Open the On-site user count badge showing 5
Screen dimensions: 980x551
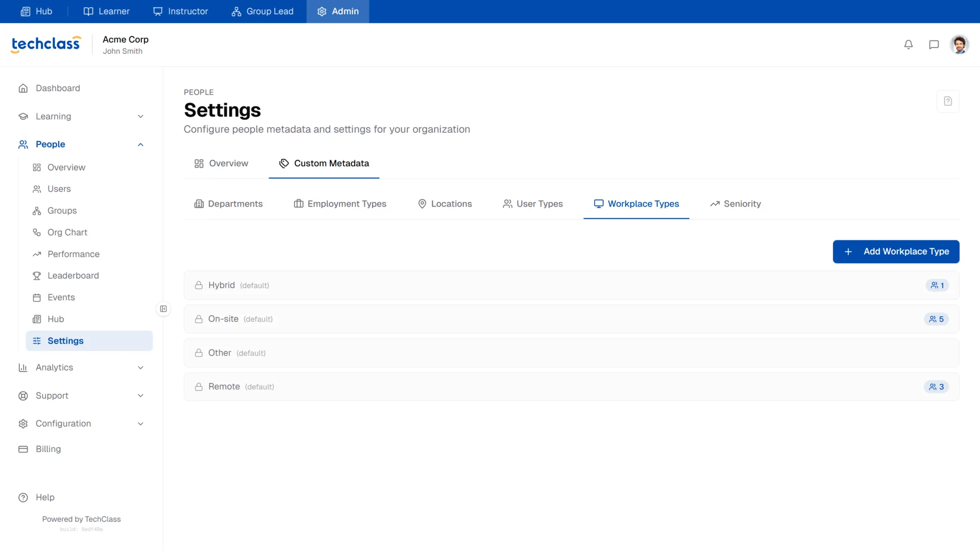point(936,319)
